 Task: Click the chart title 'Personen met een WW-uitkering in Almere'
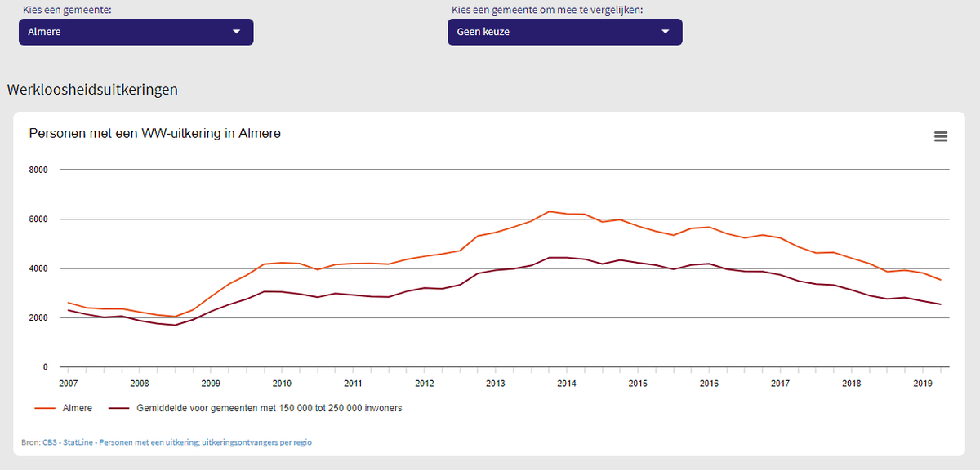point(155,133)
